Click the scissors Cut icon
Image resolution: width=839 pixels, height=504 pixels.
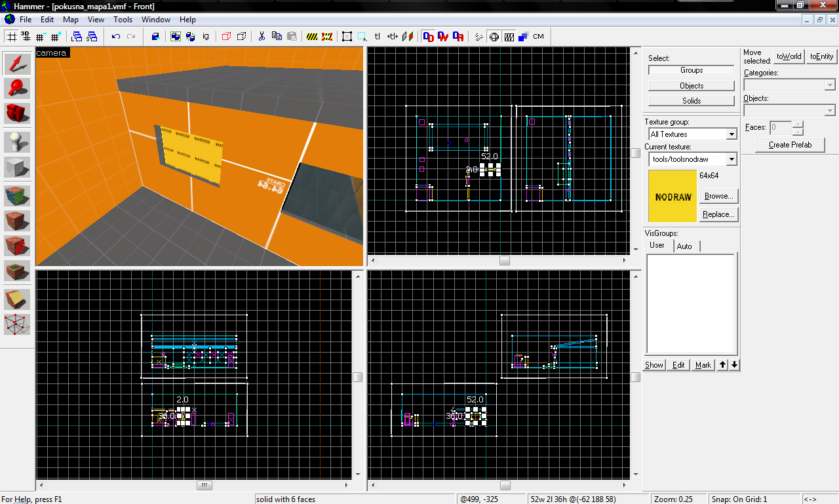(x=261, y=37)
